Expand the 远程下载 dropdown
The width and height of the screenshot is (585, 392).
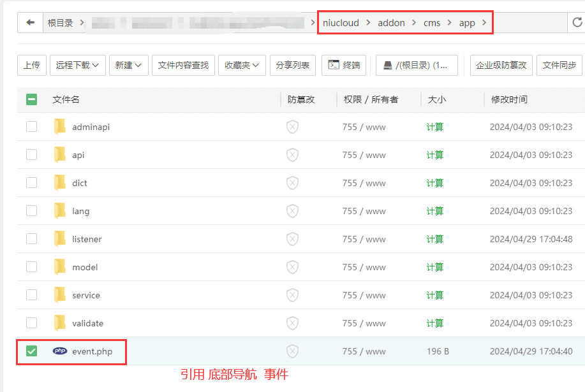pos(77,65)
